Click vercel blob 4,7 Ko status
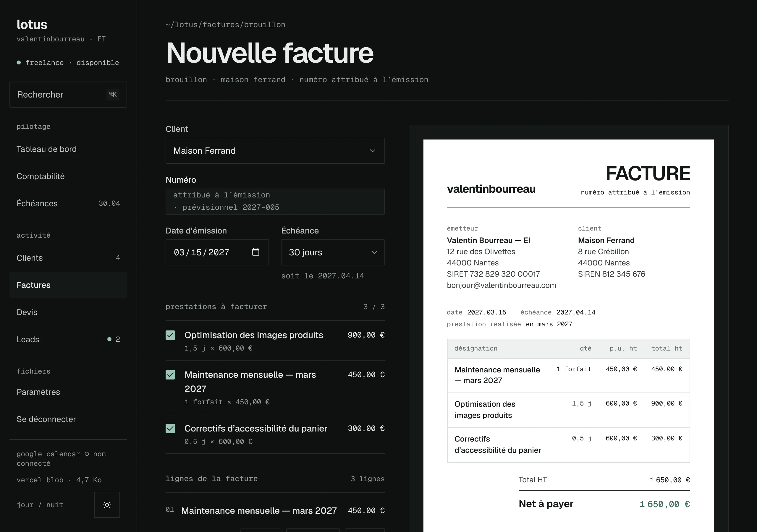The width and height of the screenshot is (757, 532). pyautogui.click(x=59, y=480)
